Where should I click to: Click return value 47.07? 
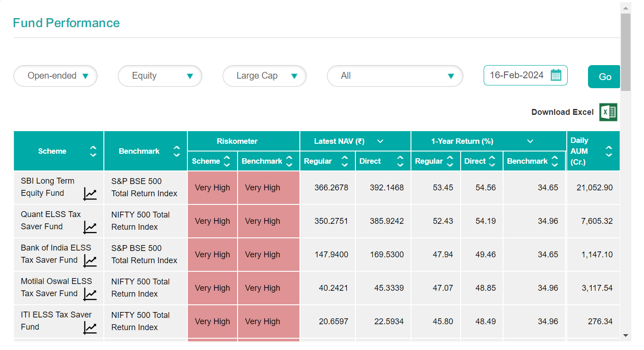[x=443, y=288]
